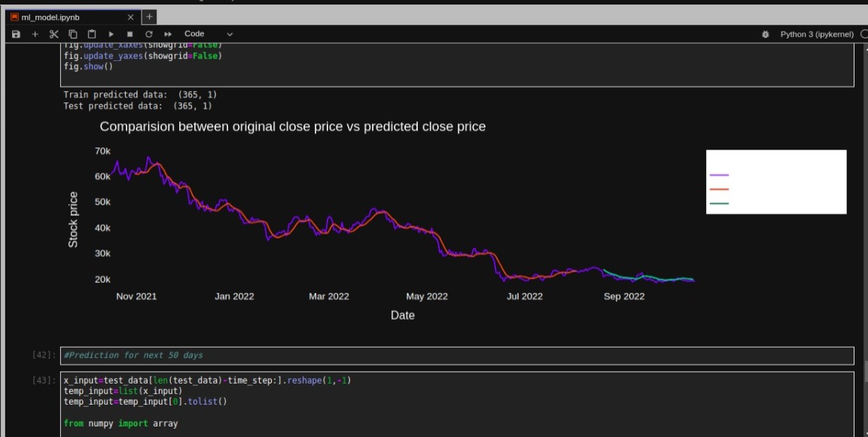Interrupt the kernel with the stop icon
The width and height of the screenshot is (868, 437).
point(130,35)
